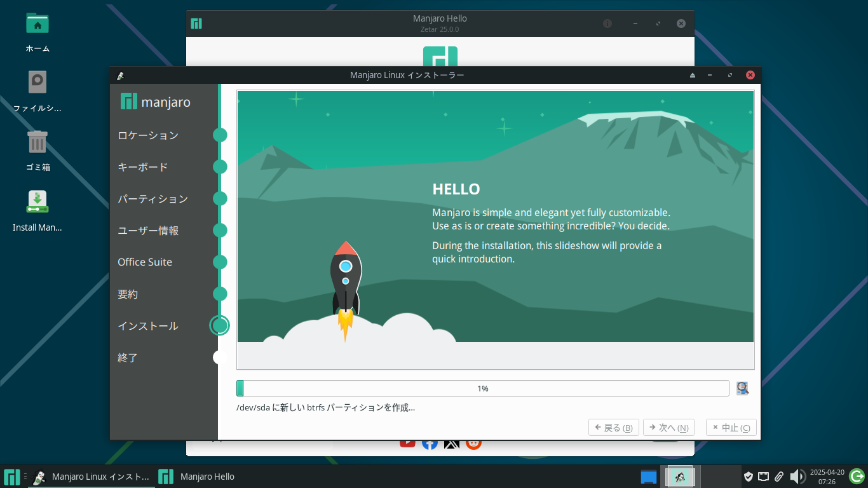Image resolution: width=868 pixels, height=488 pixels.
Task: Click the rocket illustration in the slideshow
Action: [346, 290]
